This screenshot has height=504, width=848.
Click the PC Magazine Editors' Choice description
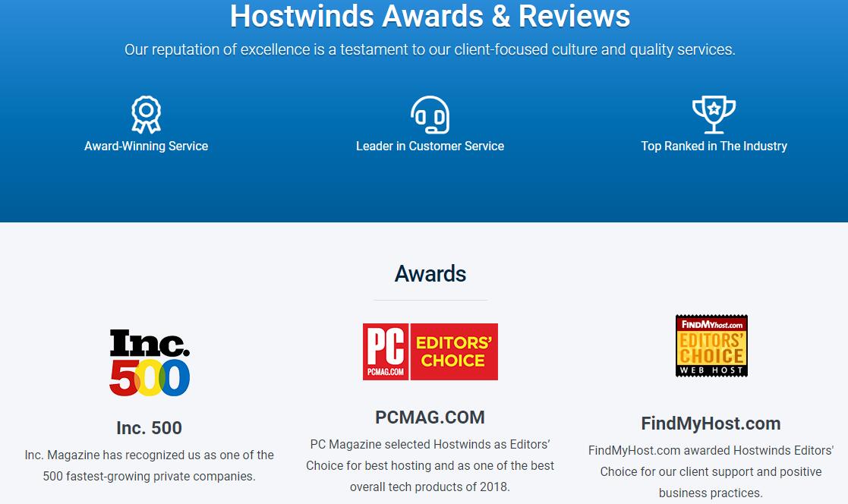click(x=430, y=465)
